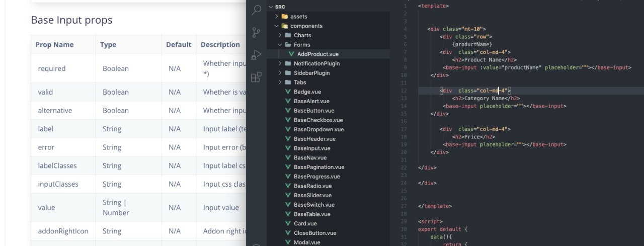Collapse the components folder chevron
Viewport: 644px width, 246px height.
(276, 26)
